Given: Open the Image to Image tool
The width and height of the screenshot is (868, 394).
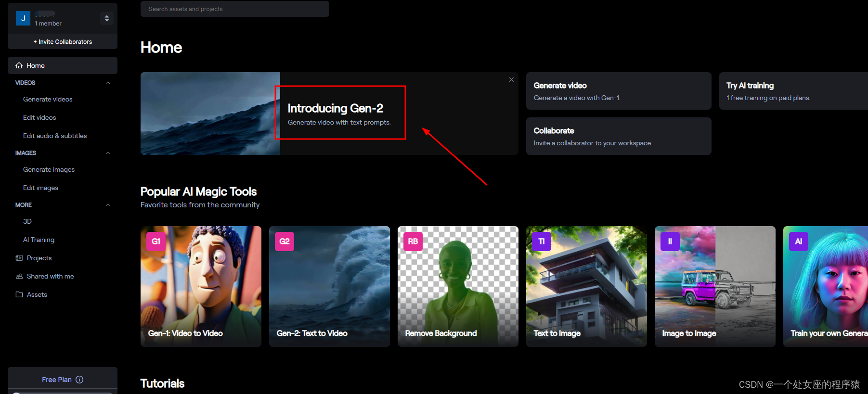Looking at the screenshot, I should 715,286.
